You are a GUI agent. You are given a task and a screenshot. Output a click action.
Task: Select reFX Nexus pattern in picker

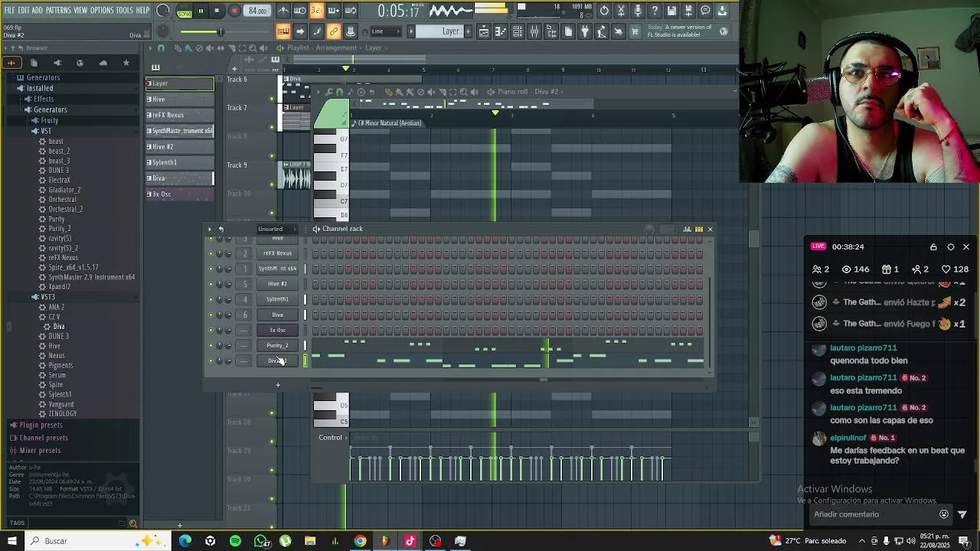180,115
